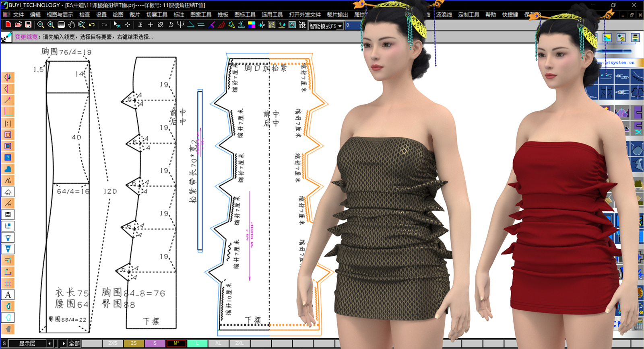Screen dimensions: 644x349
Task: Select the gold 2S size swatch
Action: point(134,343)
